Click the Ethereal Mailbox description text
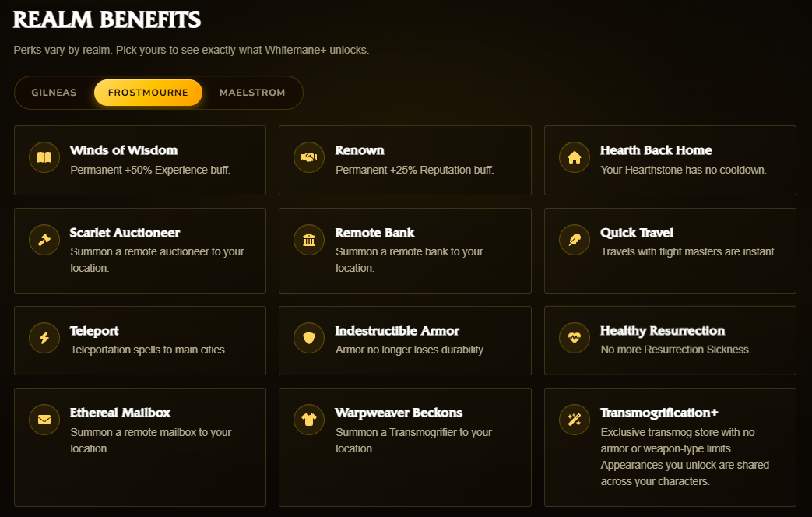The width and height of the screenshot is (812, 517). (151, 441)
